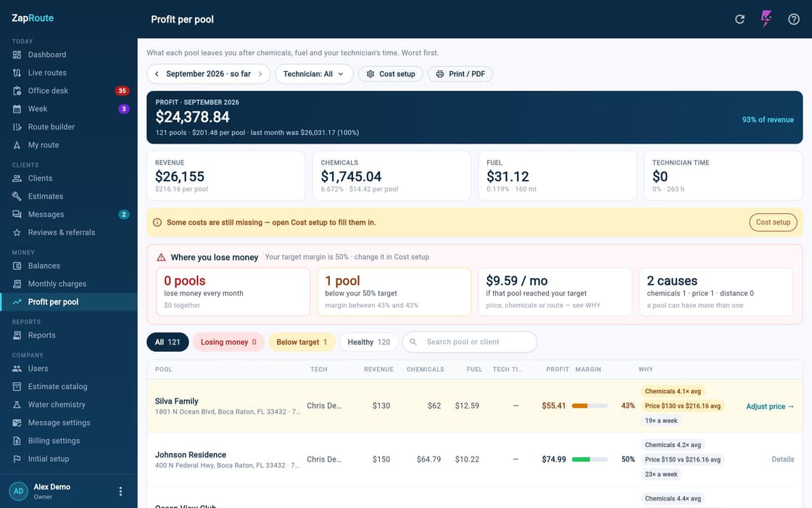Open Profit per pool menu item
Image resolution: width=812 pixels, height=508 pixels.
coord(69,302)
